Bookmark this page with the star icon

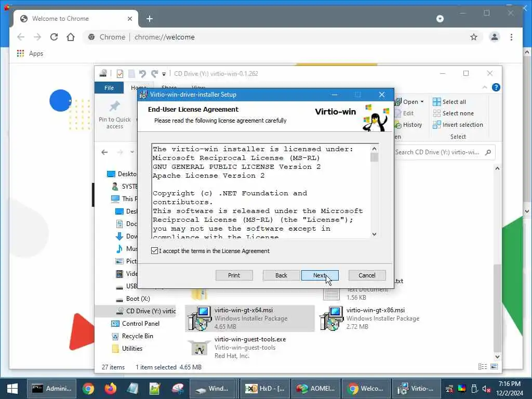(474, 37)
